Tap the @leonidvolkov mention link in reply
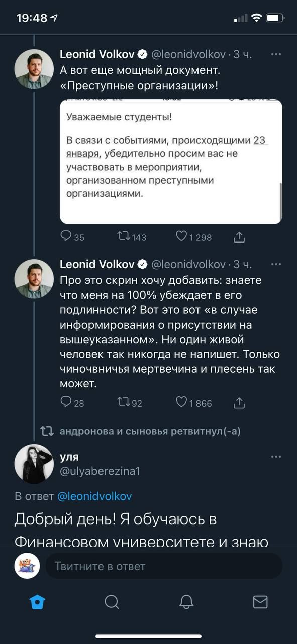The image size is (297, 644). click(94, 496)
